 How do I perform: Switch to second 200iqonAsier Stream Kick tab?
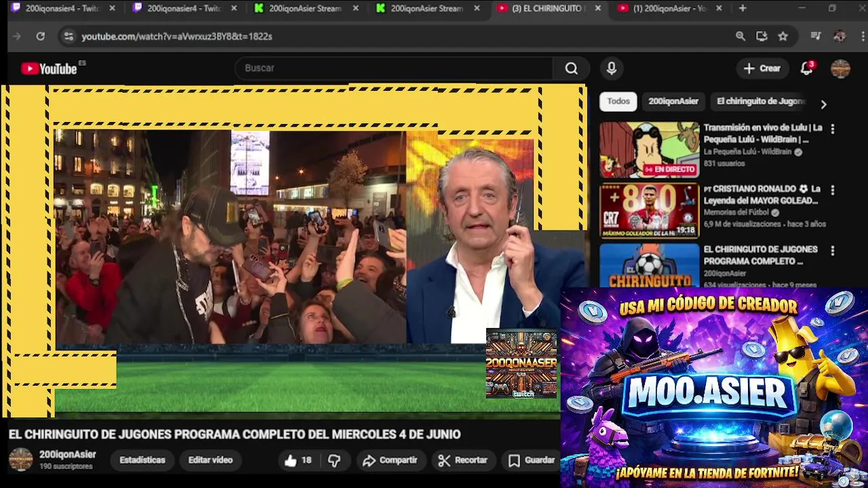(427, 8)
